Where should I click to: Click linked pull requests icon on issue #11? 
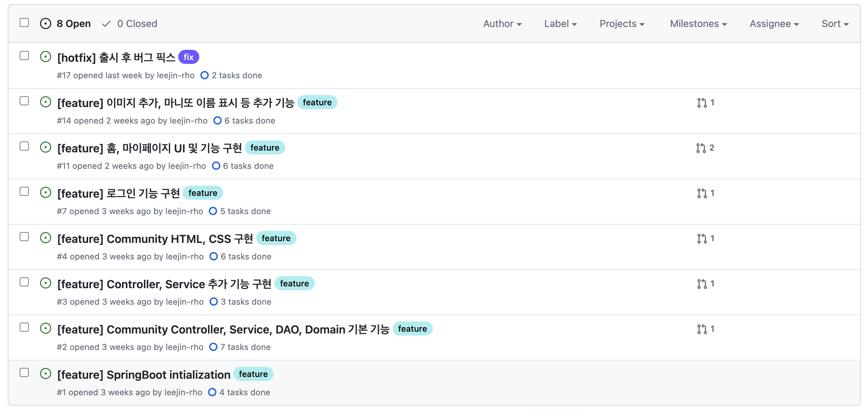(x=701, y=148)
